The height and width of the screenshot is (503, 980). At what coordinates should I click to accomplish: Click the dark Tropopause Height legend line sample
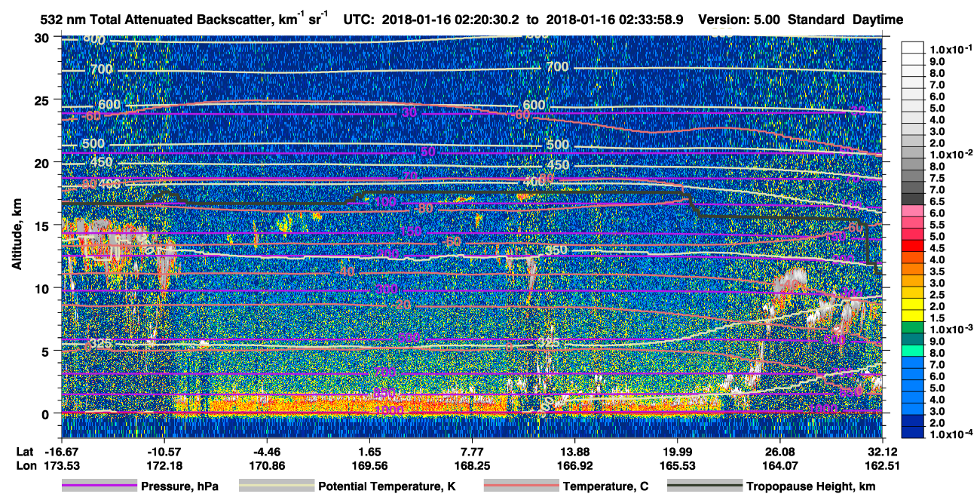pos(705,486)
